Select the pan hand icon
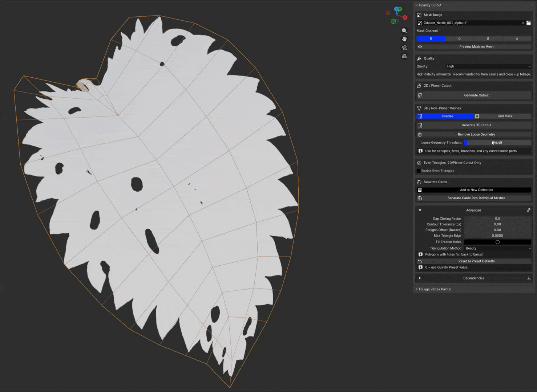The height and width of the screenshot is (392, 537). (404, 39)
